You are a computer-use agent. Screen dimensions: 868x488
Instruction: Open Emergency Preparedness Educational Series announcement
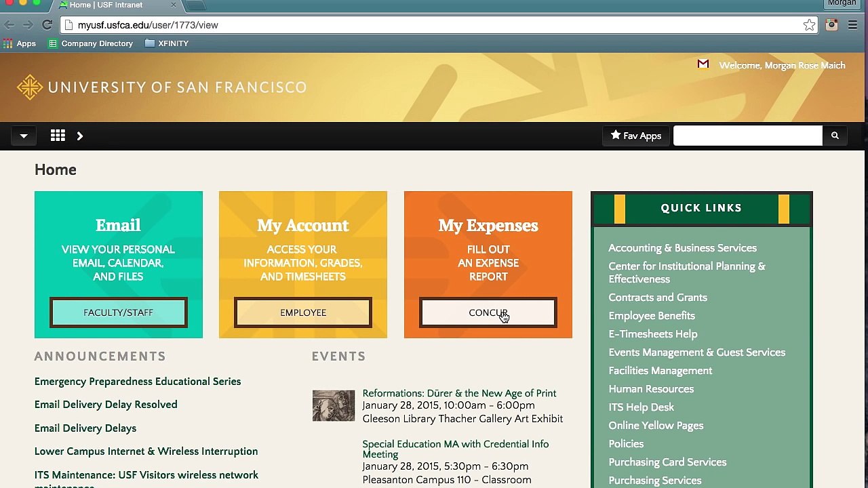click(138, 382)
